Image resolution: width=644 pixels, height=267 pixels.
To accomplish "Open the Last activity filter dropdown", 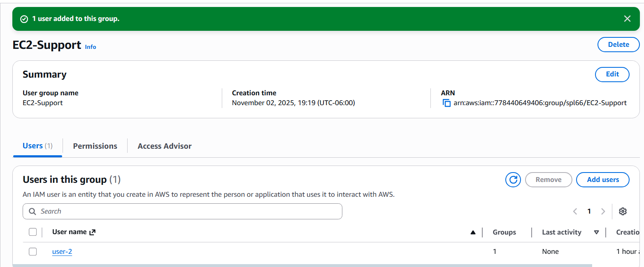I will [x=597, y=232].
